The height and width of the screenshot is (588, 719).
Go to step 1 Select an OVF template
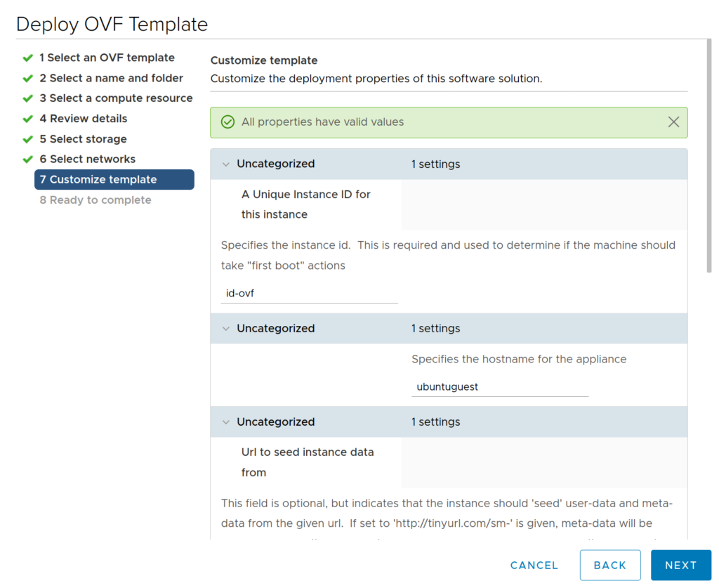107,58
